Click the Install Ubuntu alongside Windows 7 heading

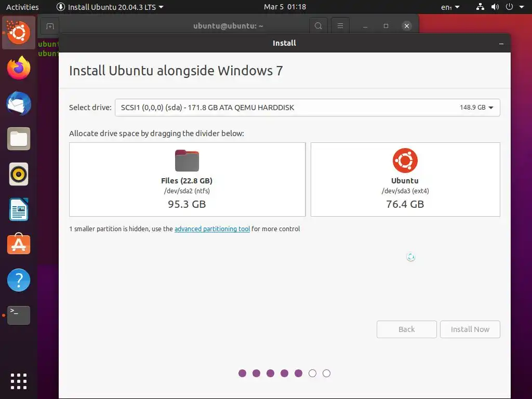176,71
